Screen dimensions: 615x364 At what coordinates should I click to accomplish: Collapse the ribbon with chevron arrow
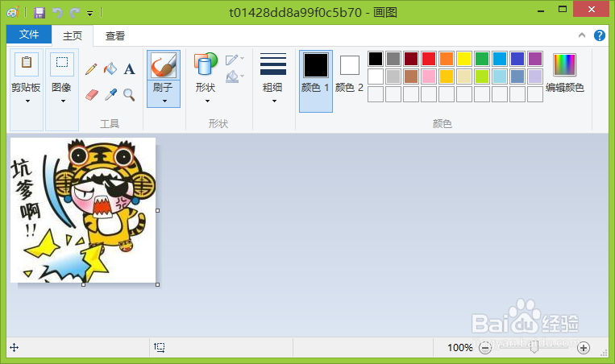coord(582,35)
